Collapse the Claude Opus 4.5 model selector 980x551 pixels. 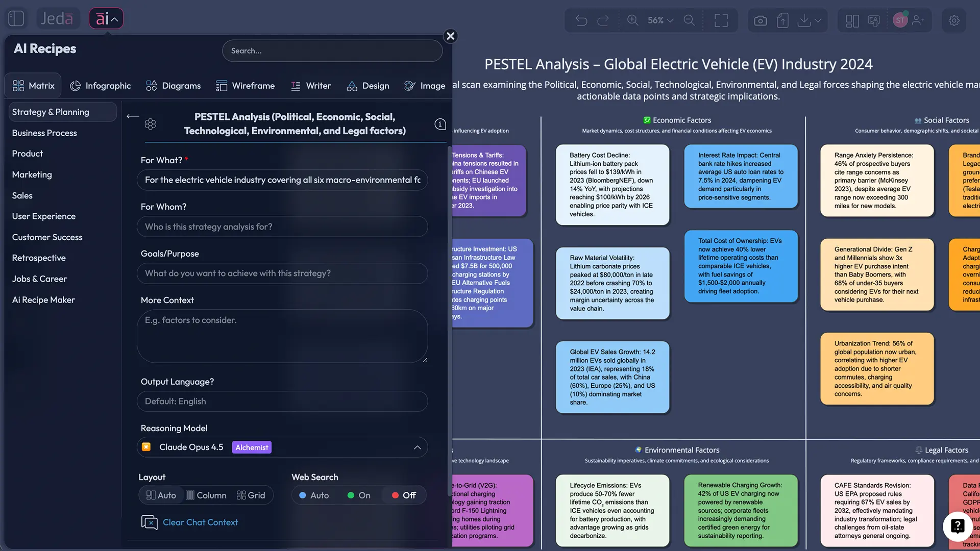(x=418, y=447)
